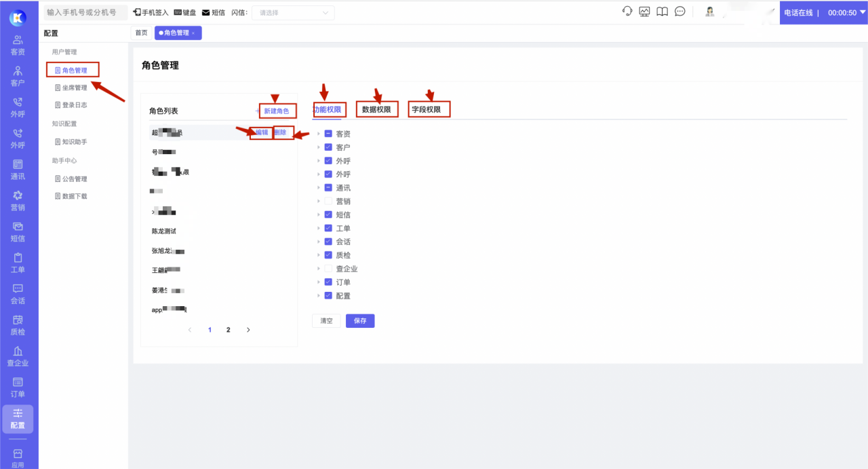The image size is (868, 469).
Task: Expand the 客资 permission tree node
Action: (319, 134)
